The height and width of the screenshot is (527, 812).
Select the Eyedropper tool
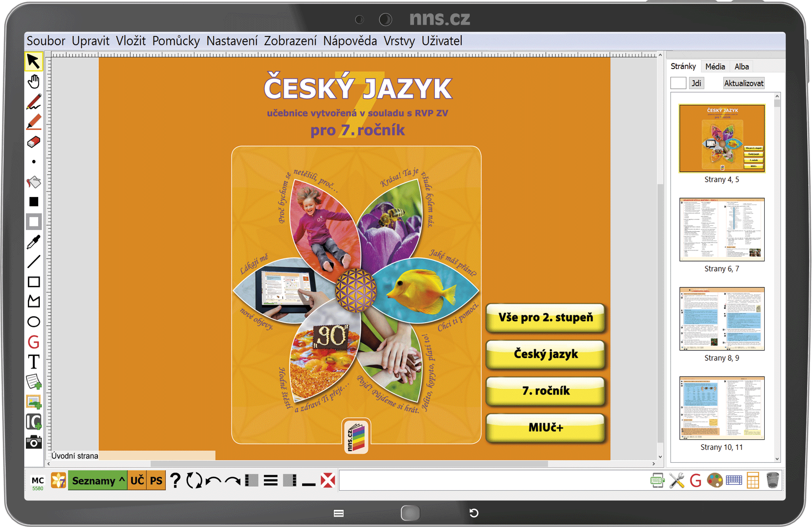click(34, 242)
